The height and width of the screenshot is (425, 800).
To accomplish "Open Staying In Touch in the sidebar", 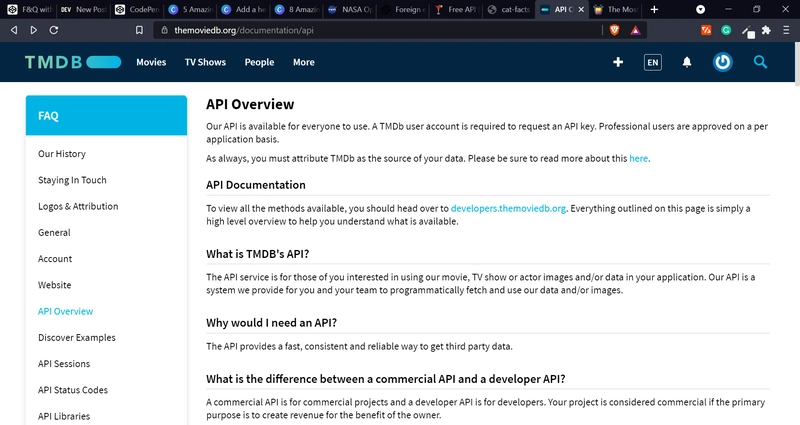I will (x=72, y=180).
